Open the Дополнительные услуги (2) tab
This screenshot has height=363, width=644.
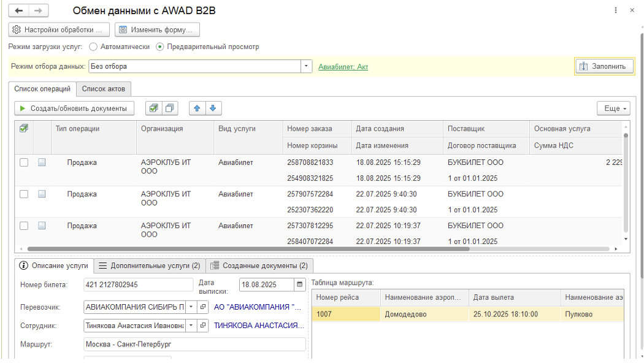[x=149, y=266]
